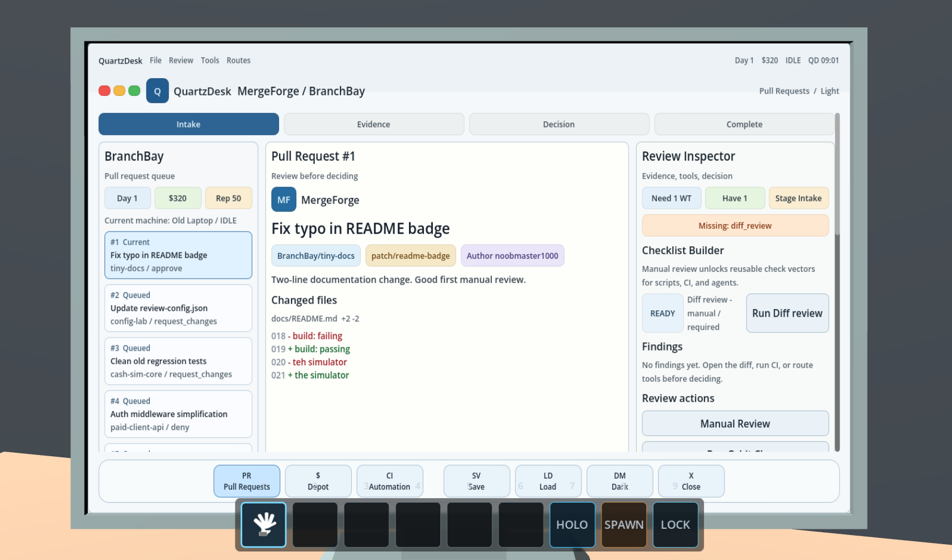
Task: Click the SV Save dock button
Action: click(477, 481)
